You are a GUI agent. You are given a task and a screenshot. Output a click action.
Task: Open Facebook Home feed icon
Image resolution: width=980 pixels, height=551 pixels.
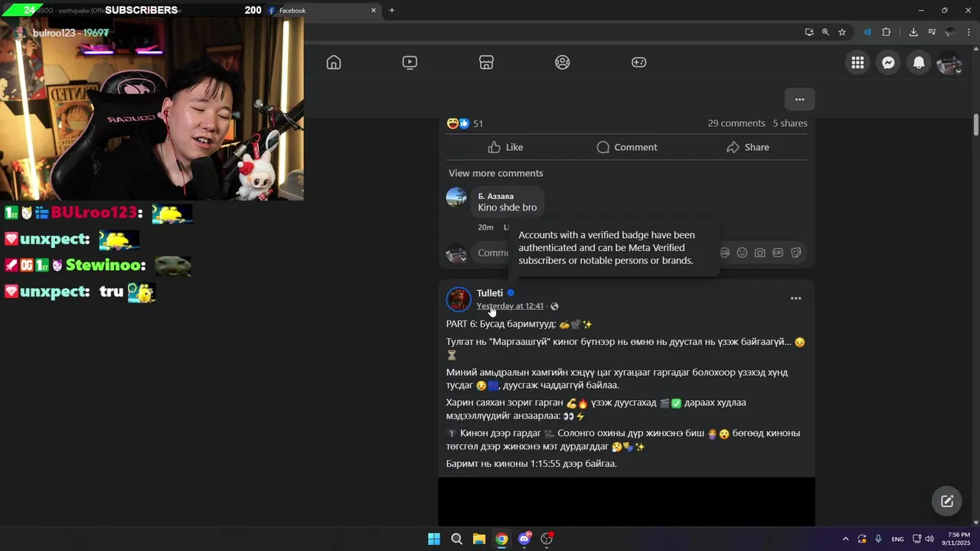(x=334, y=63)
